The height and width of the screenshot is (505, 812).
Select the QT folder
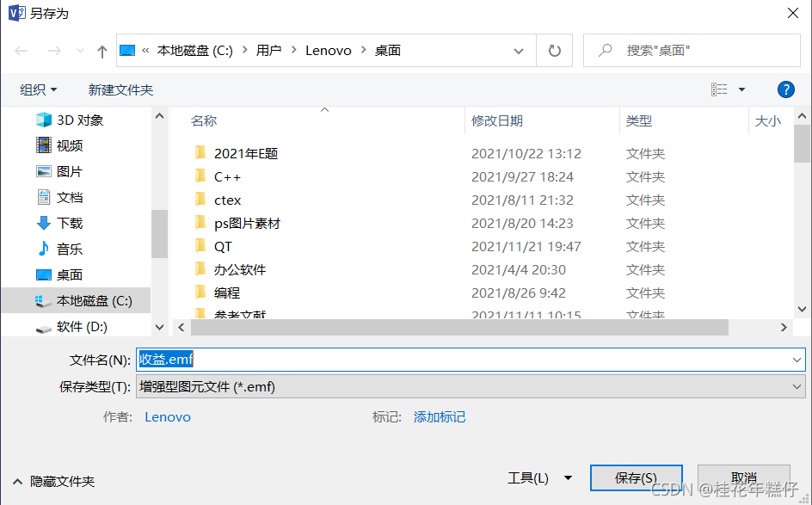click(223, 247)
